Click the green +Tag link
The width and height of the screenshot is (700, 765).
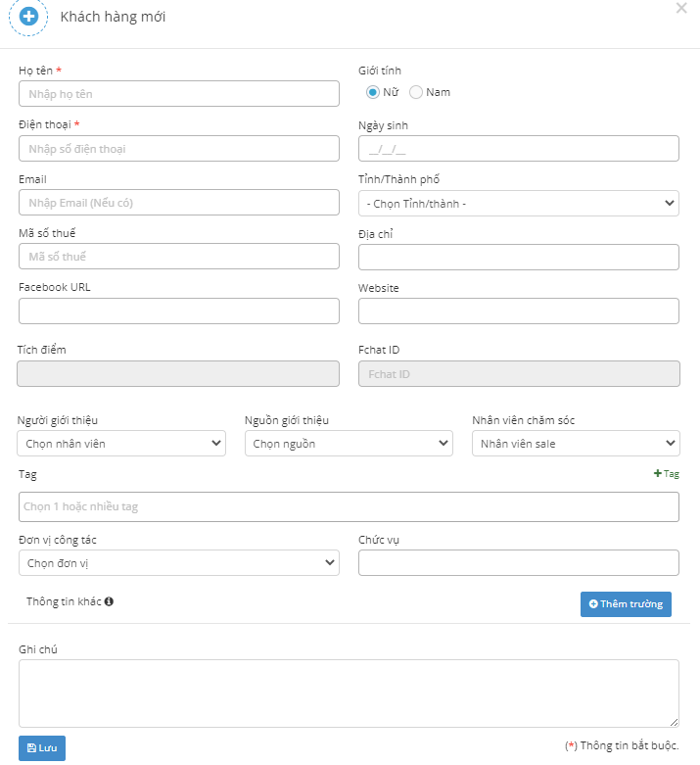(x=666, y=473)
